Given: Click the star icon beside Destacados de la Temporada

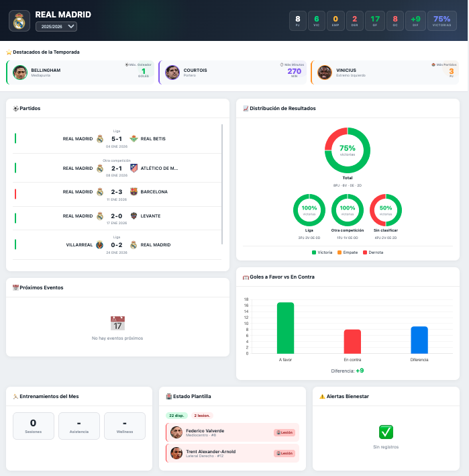Looking at the screenshot, I should click(x=9, y=52).
